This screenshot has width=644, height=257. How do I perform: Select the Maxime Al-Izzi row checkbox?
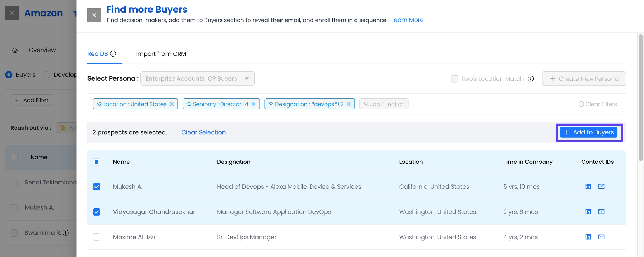[x=96, y=237]
